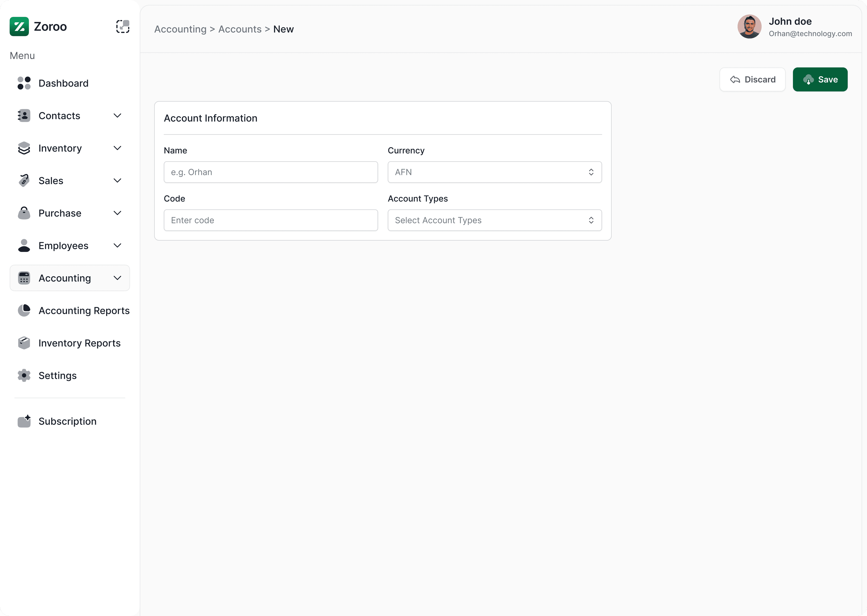Screen dimensions: 867x616
Task: Expand the Contacts menu chevron
Action: [x=117, y=116]
